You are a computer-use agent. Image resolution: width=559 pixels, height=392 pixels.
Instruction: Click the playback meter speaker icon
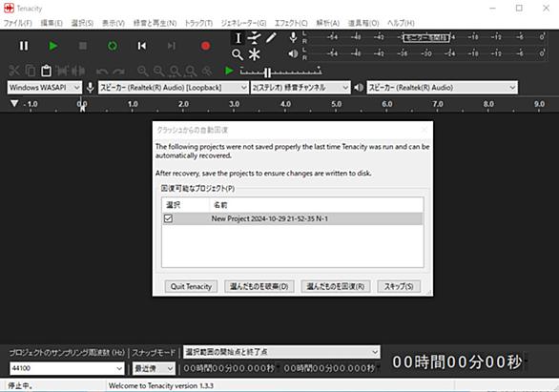point(293,53)
